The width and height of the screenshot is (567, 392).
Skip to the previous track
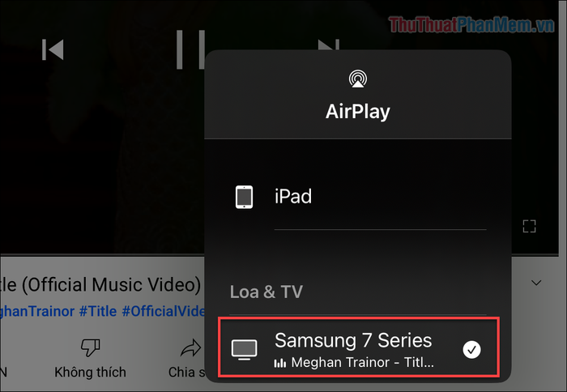point(53,49)
